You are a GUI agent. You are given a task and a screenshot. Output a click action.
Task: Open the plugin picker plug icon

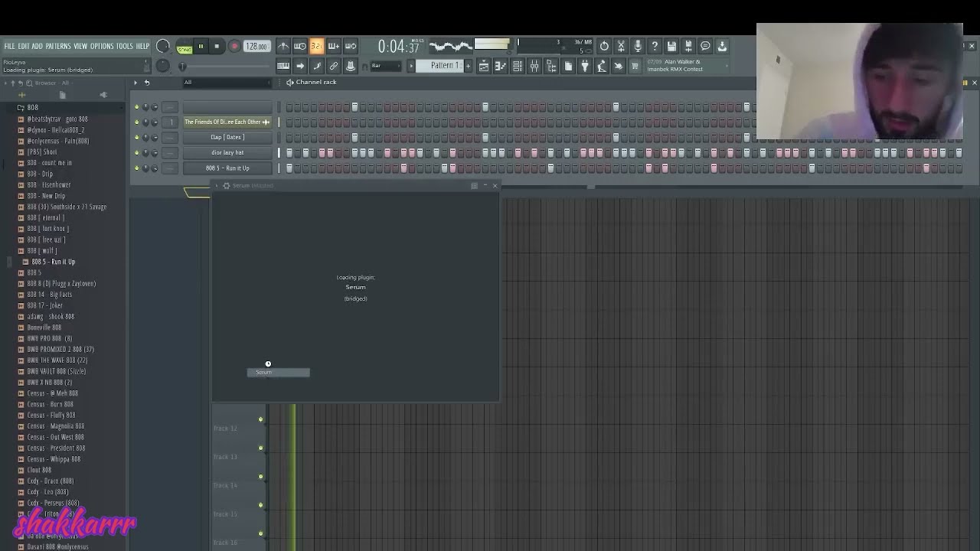(x=585, y=66)
